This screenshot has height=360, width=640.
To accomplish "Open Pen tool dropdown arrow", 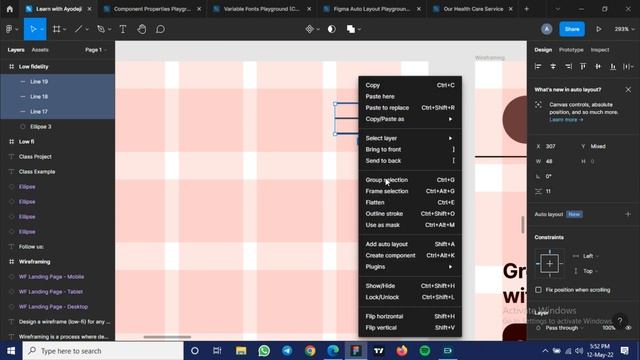I will (109, 29).
